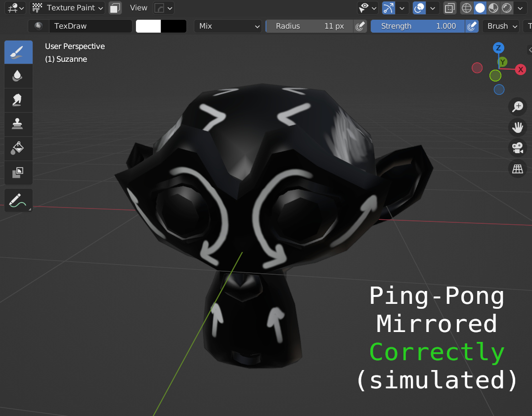Viewport: 532px width, 416px height.
Task: Toggle strength pressure sensitivity
Action: [472, 26]
